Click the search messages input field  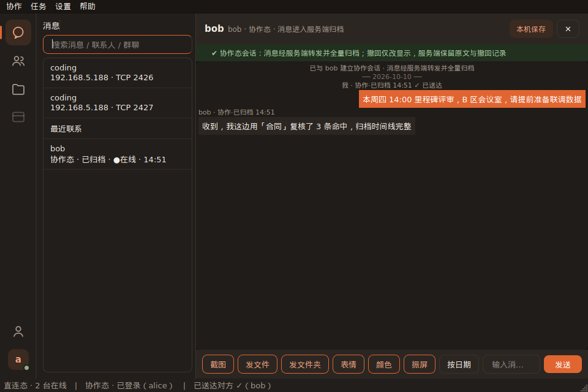coord(118,45)
